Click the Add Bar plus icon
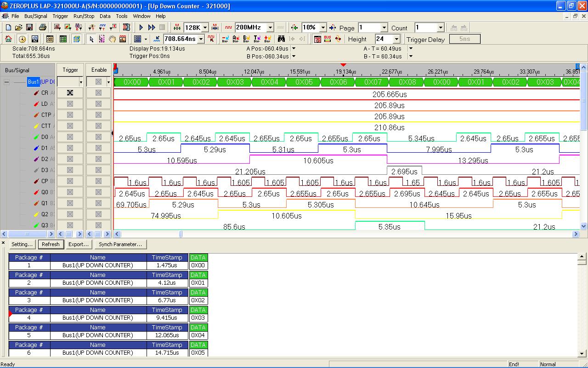Screen dimensions: 588x368 pyautogui.click(x=267, y=39)
